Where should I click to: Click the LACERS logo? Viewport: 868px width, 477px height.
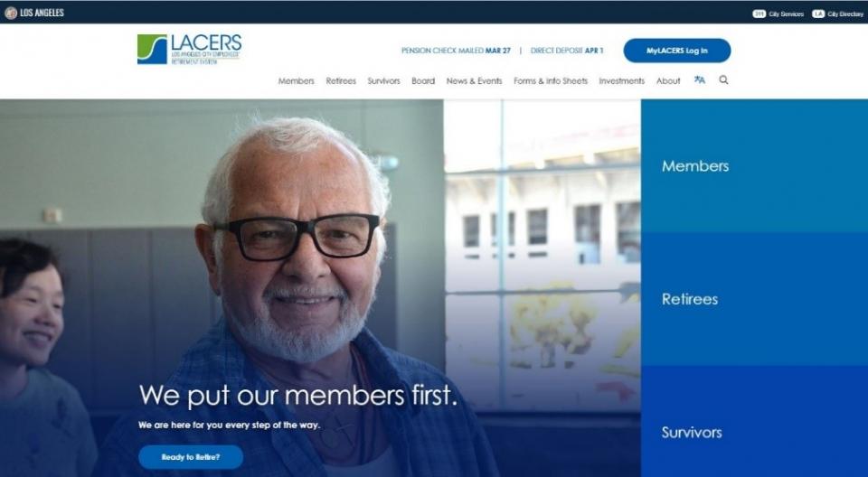pos(189,50)
